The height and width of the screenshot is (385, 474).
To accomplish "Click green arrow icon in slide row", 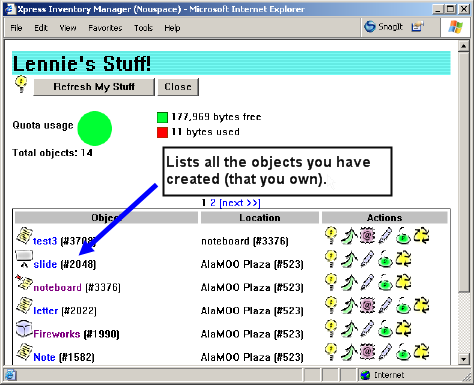I will point(349,259).
